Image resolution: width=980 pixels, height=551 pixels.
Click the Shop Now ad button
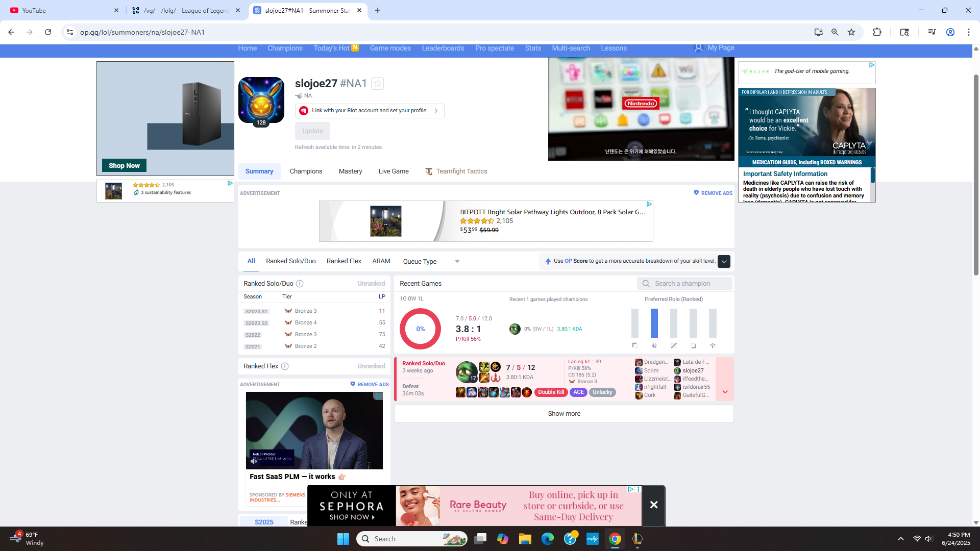124,165
